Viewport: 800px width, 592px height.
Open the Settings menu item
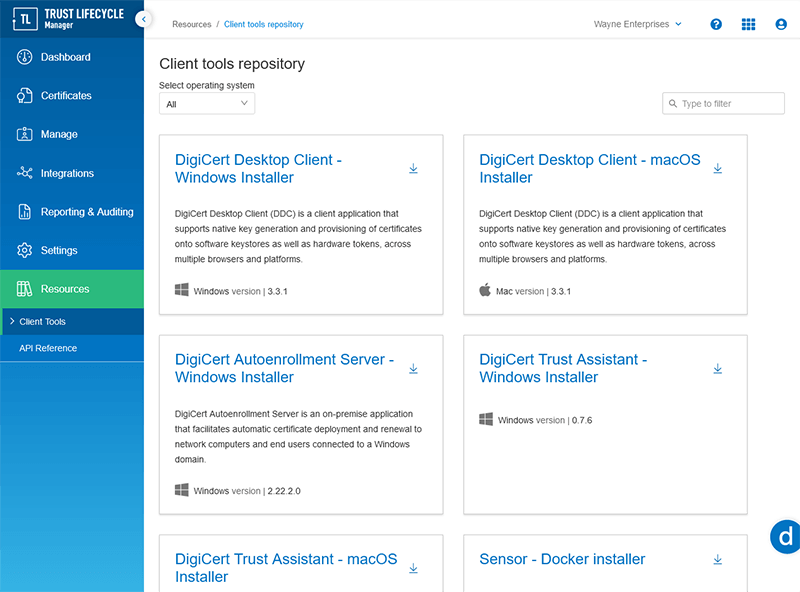pyautogui.click(x=72, y=250)
